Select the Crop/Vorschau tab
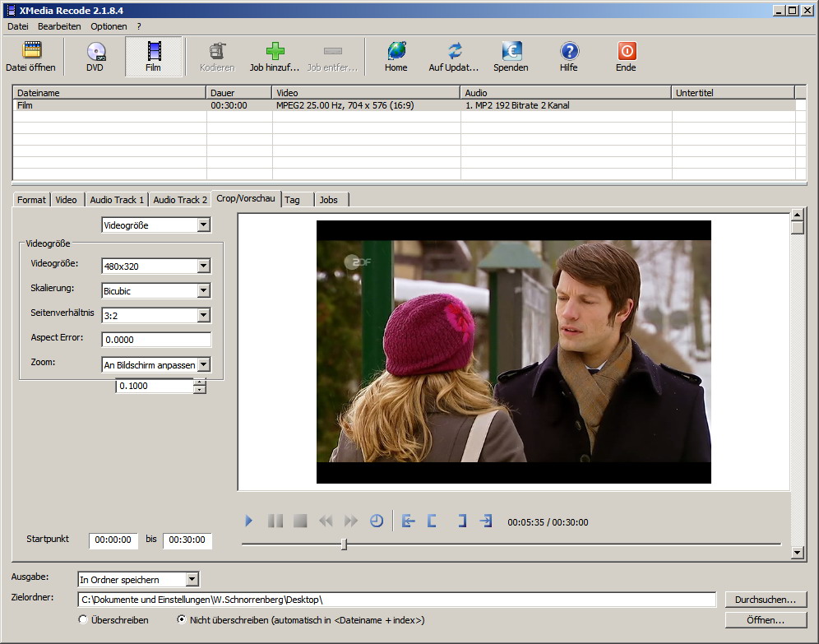The width and height of the screenshot is (819, 644). [x=246, y=198]
